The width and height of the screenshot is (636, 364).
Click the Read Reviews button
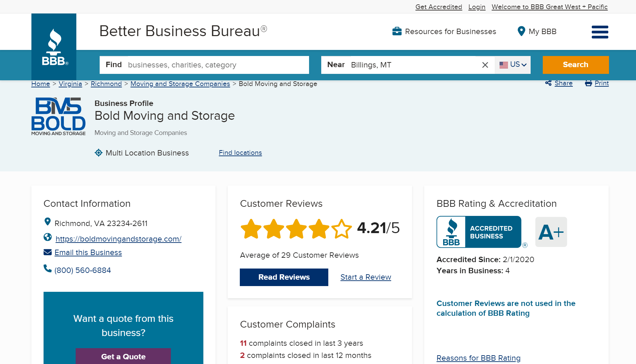pyautogui.click(x=284, y=277)
